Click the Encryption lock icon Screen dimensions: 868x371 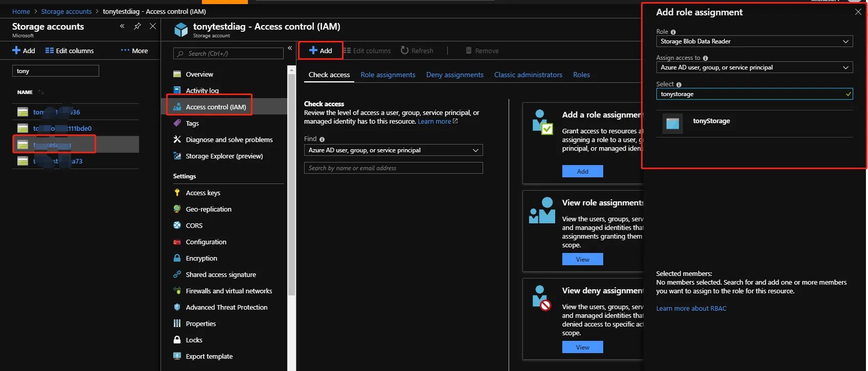pyautogui.click(x=177, y=258)
